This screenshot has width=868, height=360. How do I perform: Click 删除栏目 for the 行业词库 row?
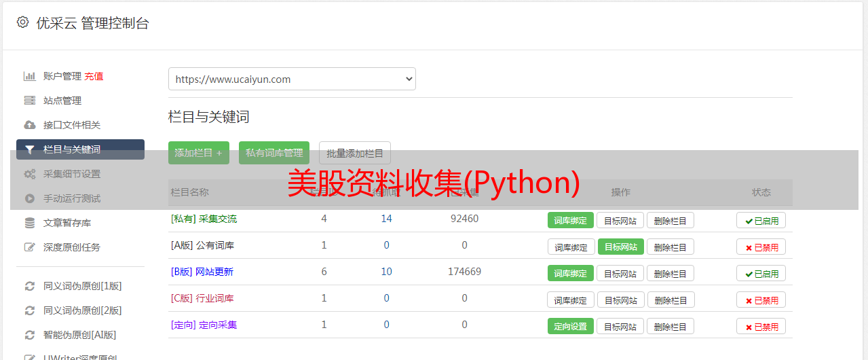click(x=670, y=300)
